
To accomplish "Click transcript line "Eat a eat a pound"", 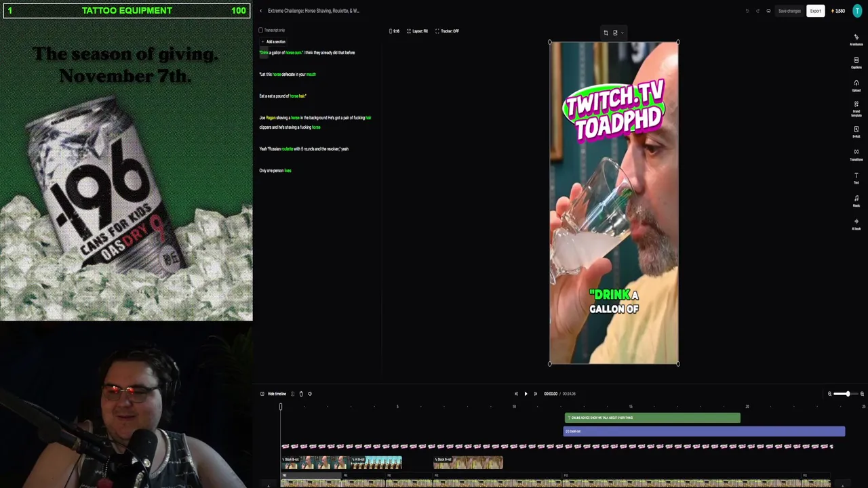I will click(x=283, y=96).
